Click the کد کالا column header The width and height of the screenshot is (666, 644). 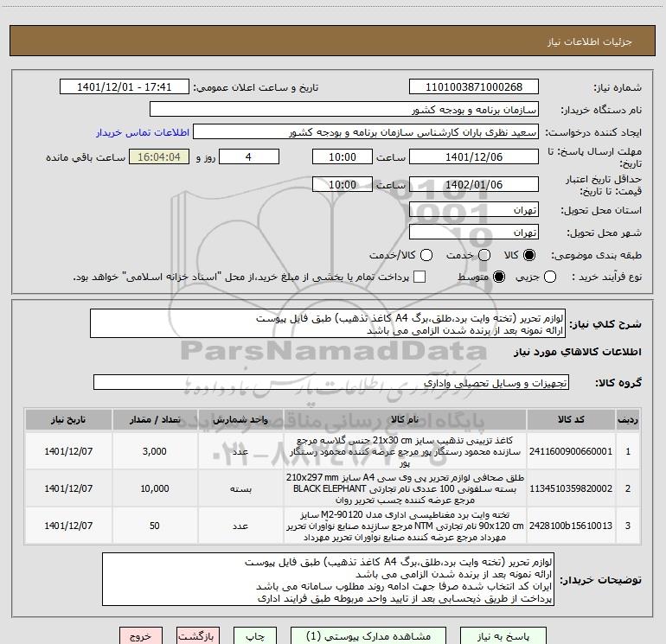coord(571,419)
